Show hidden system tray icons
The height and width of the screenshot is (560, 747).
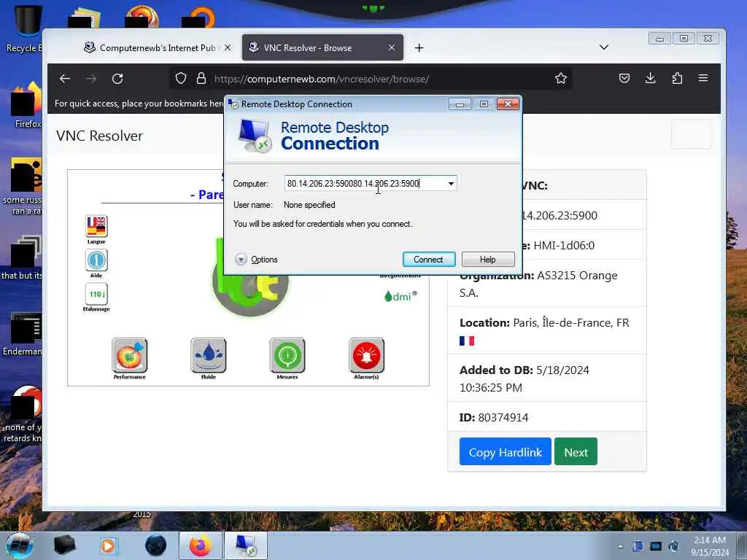click(620, 546)
